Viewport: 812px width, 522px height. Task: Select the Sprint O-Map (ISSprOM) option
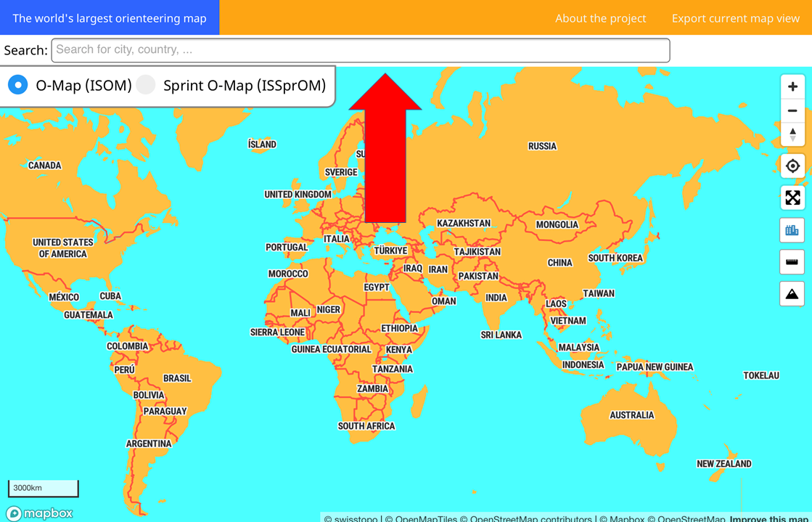[147, 85]
